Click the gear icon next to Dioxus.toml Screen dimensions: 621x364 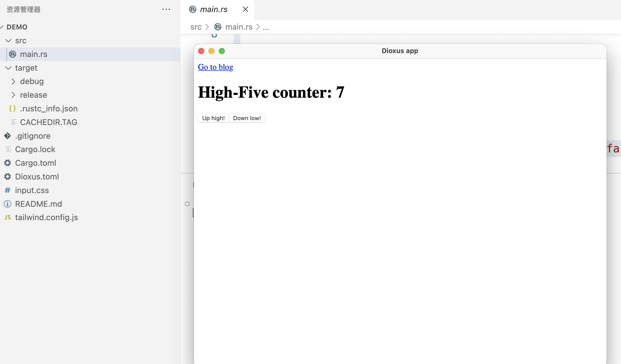pos(7,177)
